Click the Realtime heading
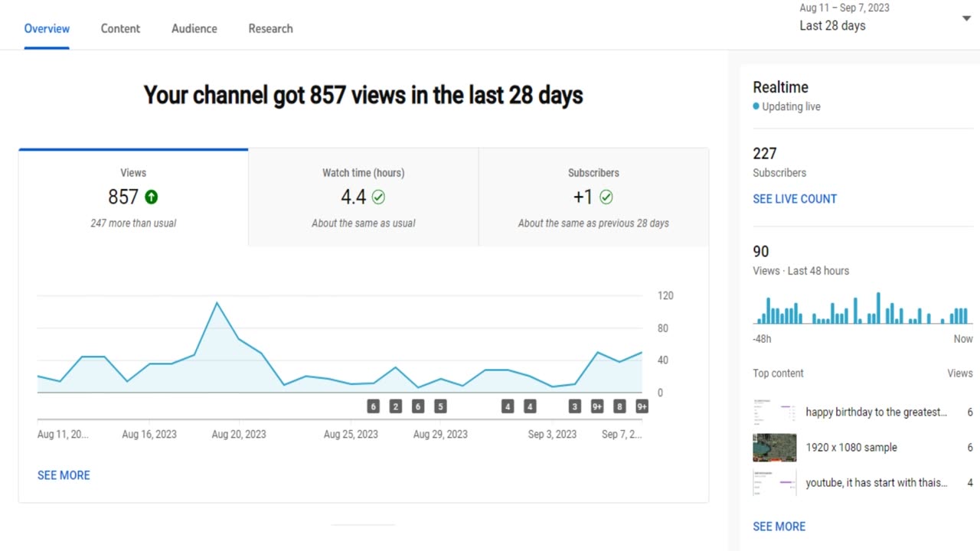Viewport: 980px width, 551px height. (780, 87)
